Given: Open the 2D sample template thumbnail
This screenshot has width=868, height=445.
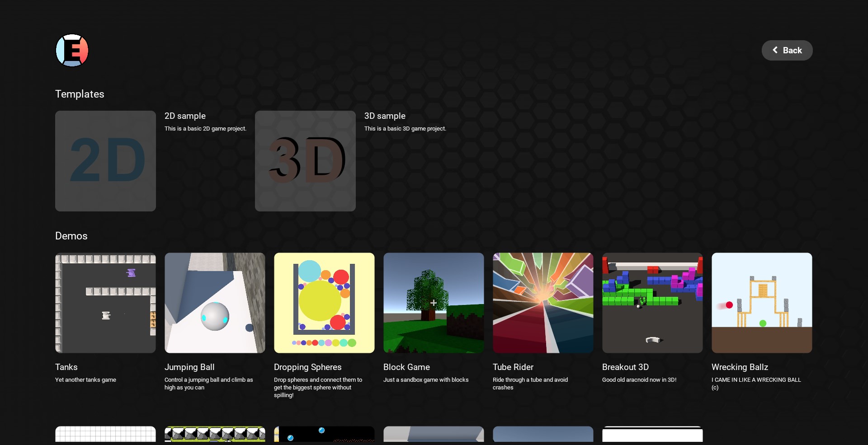Looking at the screenshot, I should click(x=105, y=161).
